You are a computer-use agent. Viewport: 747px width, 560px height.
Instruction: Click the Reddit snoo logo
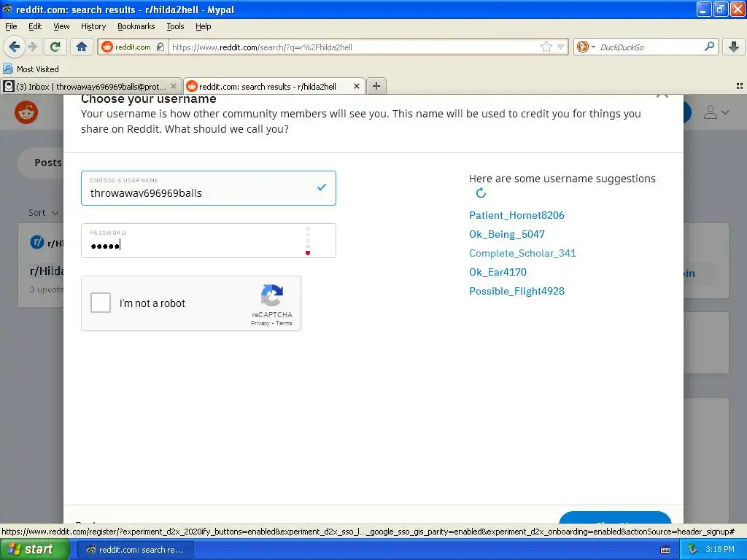(26, 112)
